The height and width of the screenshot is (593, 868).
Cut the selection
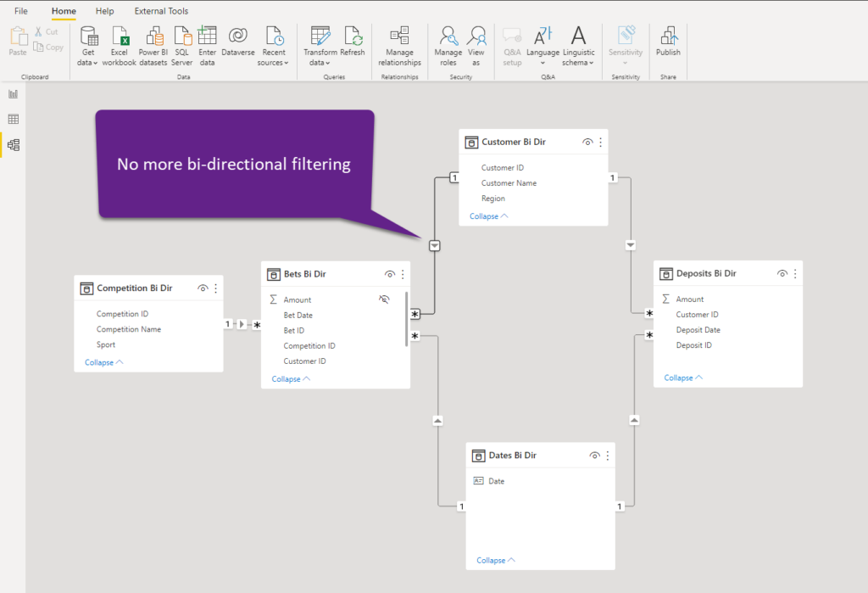(46, 31)
